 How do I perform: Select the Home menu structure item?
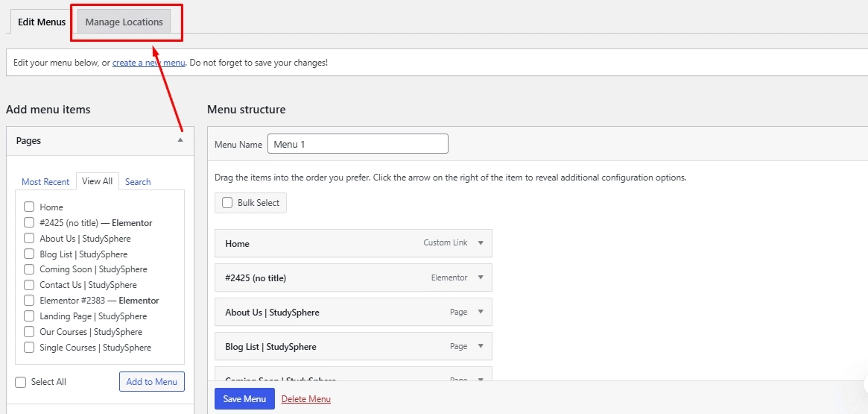353,243
